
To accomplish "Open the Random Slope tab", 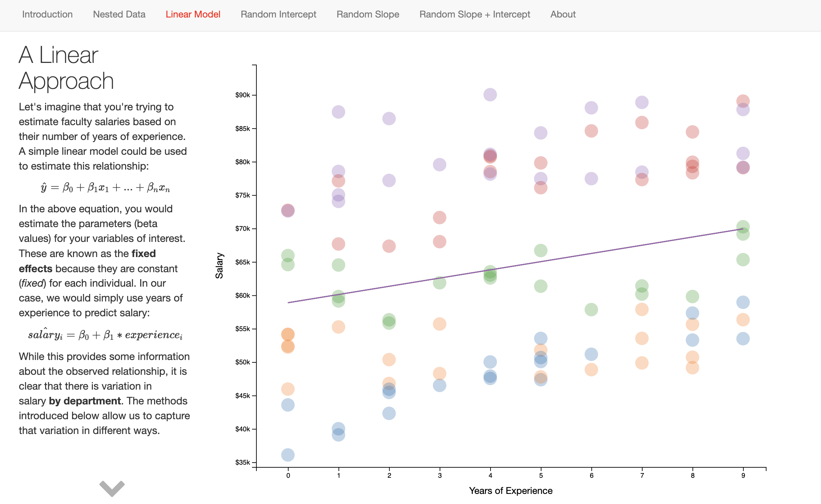I will [368, 14].
